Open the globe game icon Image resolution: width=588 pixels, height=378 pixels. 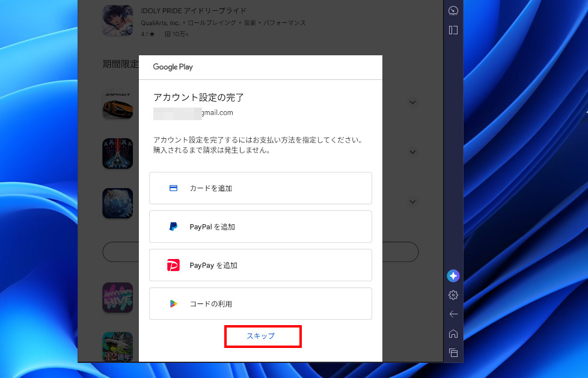coord(118,203)
